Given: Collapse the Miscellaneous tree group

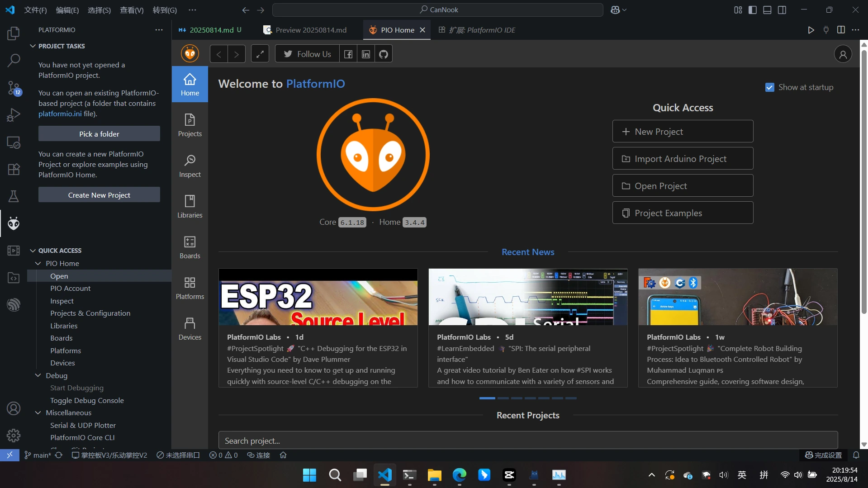Looking at the screenshot, I should pos(38,412).
